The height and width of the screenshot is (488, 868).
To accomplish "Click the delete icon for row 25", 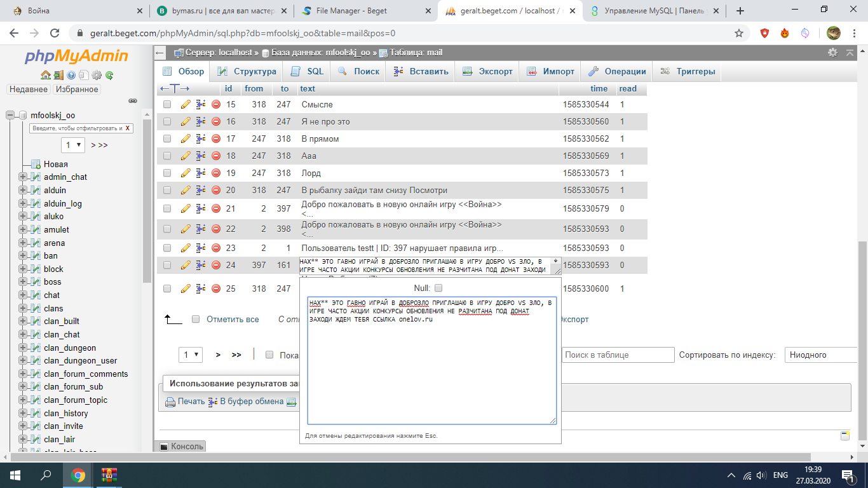I will [x=216, y=288].
